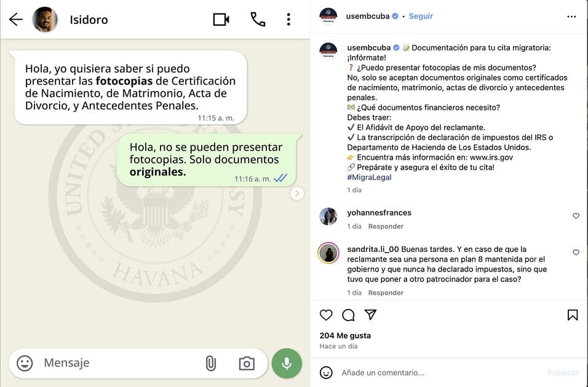This screenshot has height=387, width=588.
Task: Like yohannesfrances's comment
Action: click(x=576, y=216)
